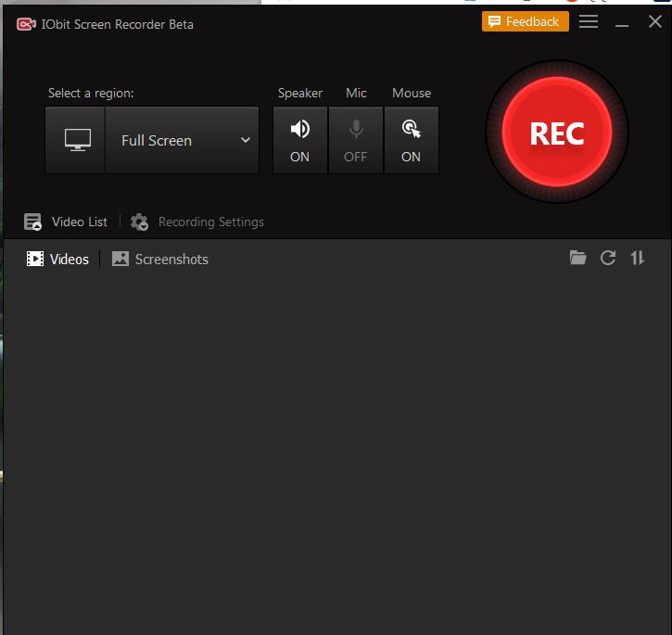Click the IObit Screen Recorder logo icon
Screen dimensions: 672x635
tap(26, 24)
